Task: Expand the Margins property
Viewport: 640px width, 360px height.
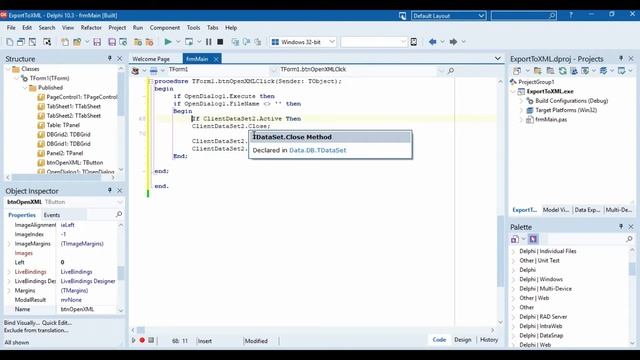Action: click(9, 291)
